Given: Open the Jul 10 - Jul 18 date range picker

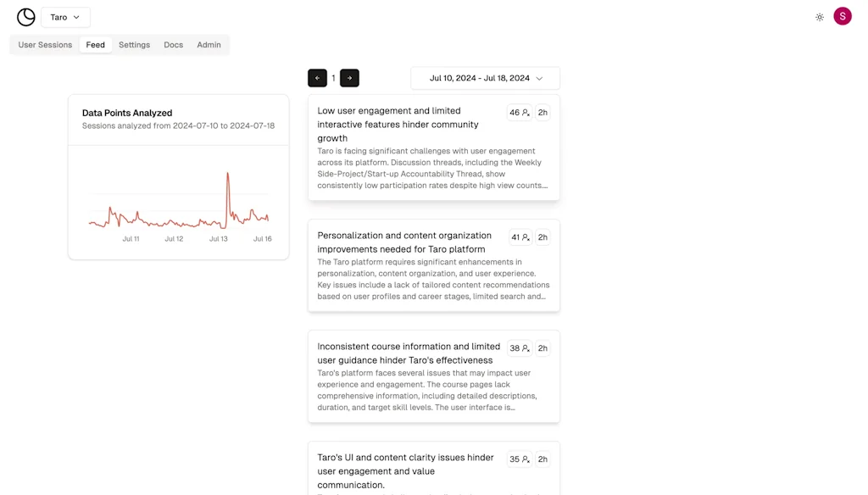Looking at the screenshot, I should coord(484,77).
